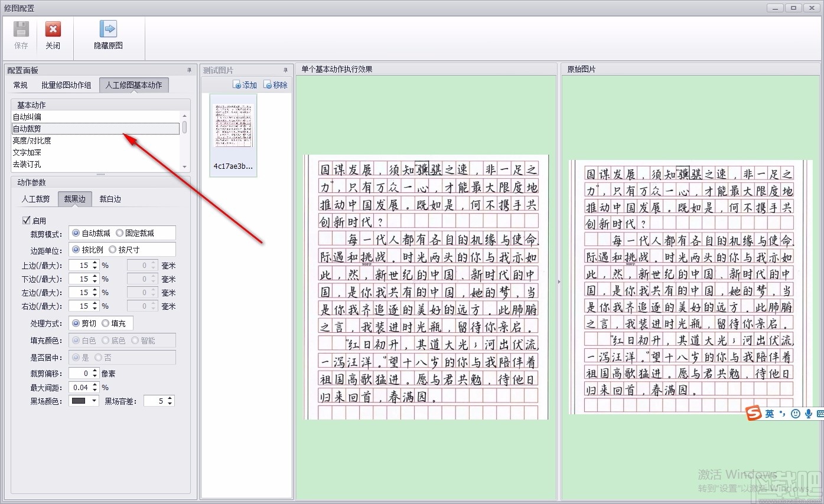Select 自动纠偏 in action list
This screenshot has width=824, height=504.
pyautogui.click(x=96, y=117)
